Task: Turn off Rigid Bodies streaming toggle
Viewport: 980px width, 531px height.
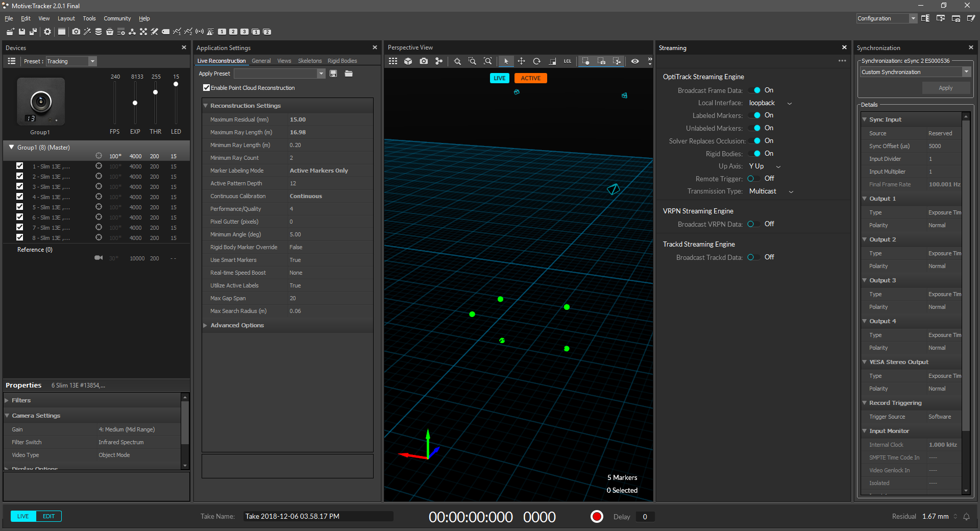Action: [x=754, y=154]
